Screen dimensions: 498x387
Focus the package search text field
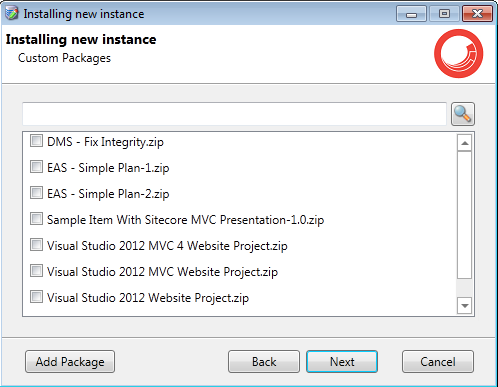point(234,114)
